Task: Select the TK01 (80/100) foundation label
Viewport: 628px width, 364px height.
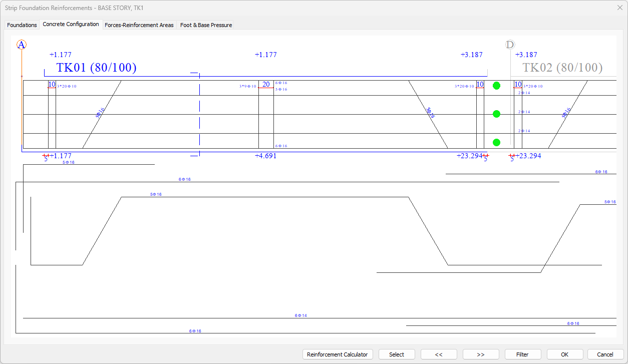Action: tap(96, 68)
